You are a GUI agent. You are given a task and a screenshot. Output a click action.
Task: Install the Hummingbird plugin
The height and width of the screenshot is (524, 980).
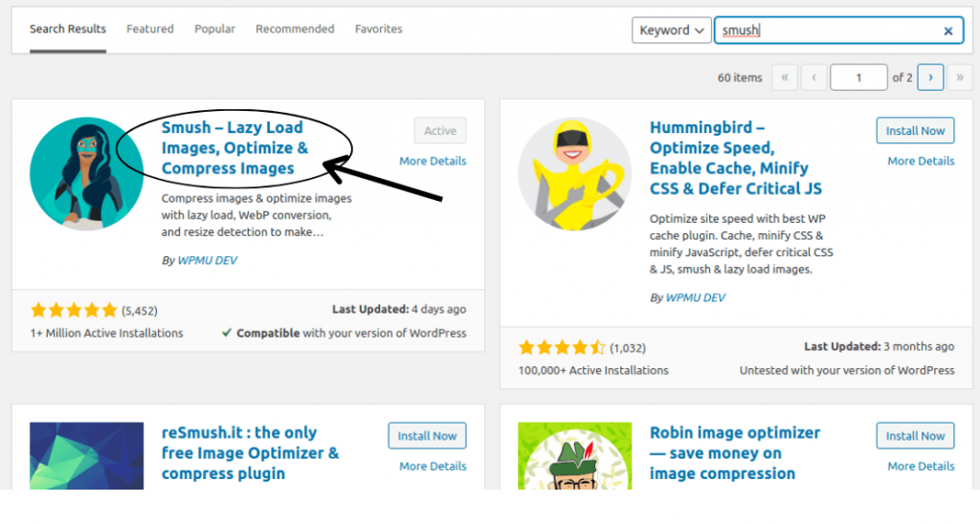(915, 131)
